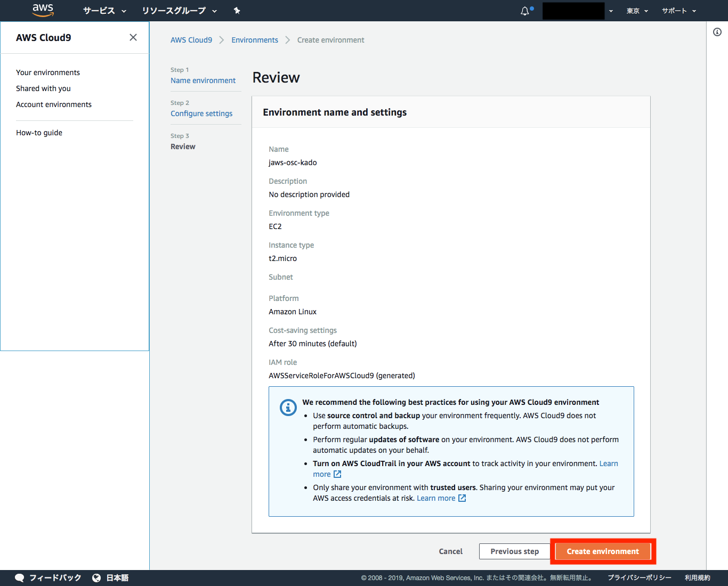This screenshot has height=586, width=728.
Task: Click external link icon after trusted users Learn more
Action: [x=462, y=498]
